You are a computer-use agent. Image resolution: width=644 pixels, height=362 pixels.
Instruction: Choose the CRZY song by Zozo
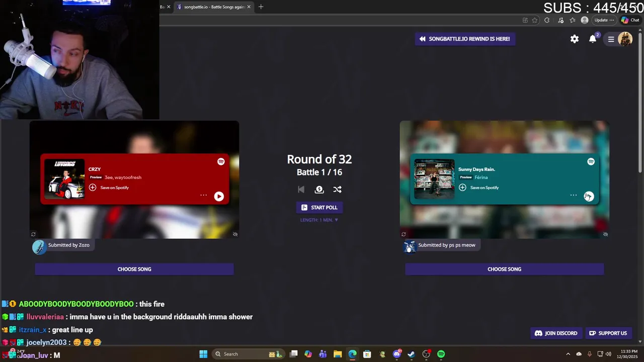134,269
